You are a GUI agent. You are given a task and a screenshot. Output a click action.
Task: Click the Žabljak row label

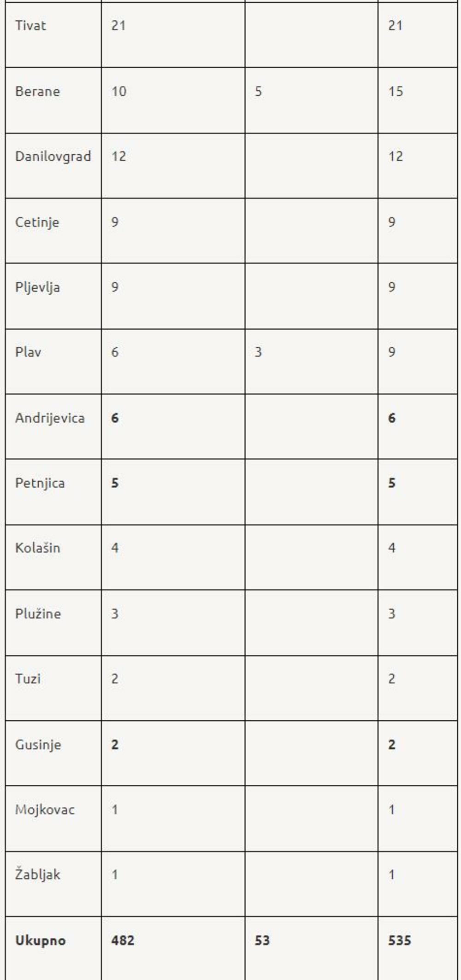click(x=37, y=875)
